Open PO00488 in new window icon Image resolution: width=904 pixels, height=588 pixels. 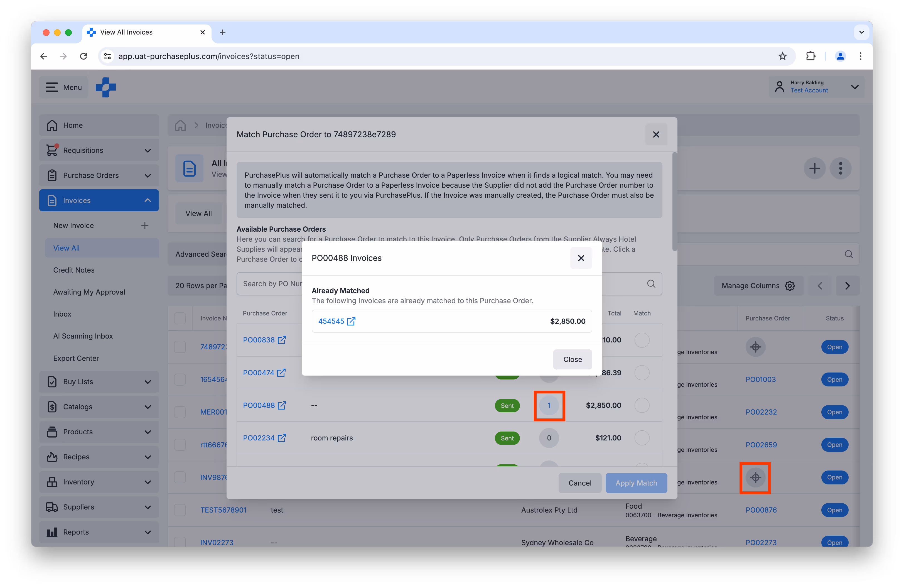point(281,406)
